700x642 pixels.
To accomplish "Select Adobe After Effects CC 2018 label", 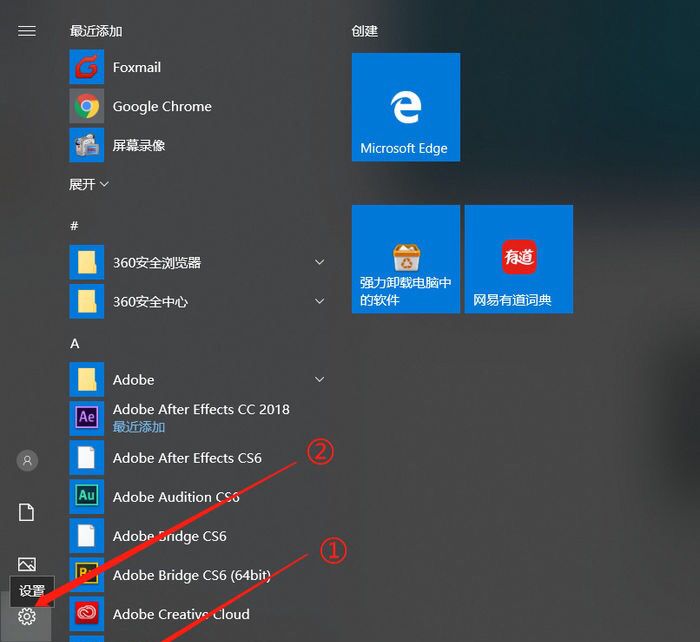I will [x=201, y=409].
